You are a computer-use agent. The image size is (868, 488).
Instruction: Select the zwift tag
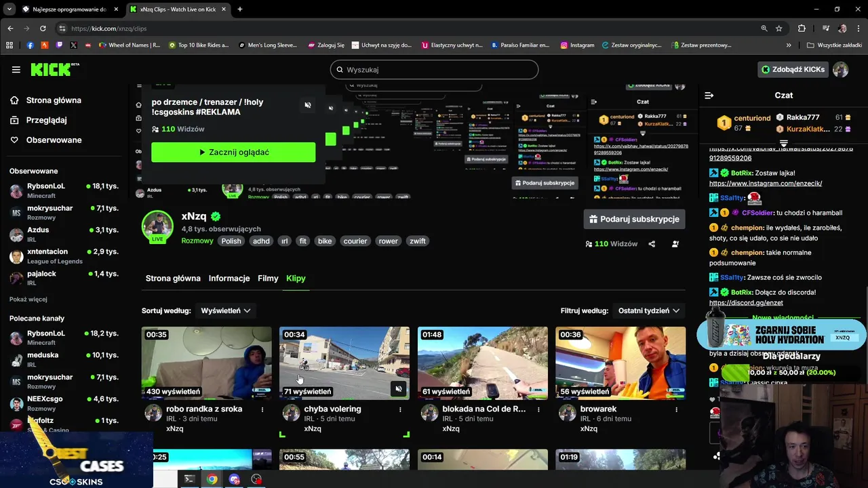click(418, 241)
